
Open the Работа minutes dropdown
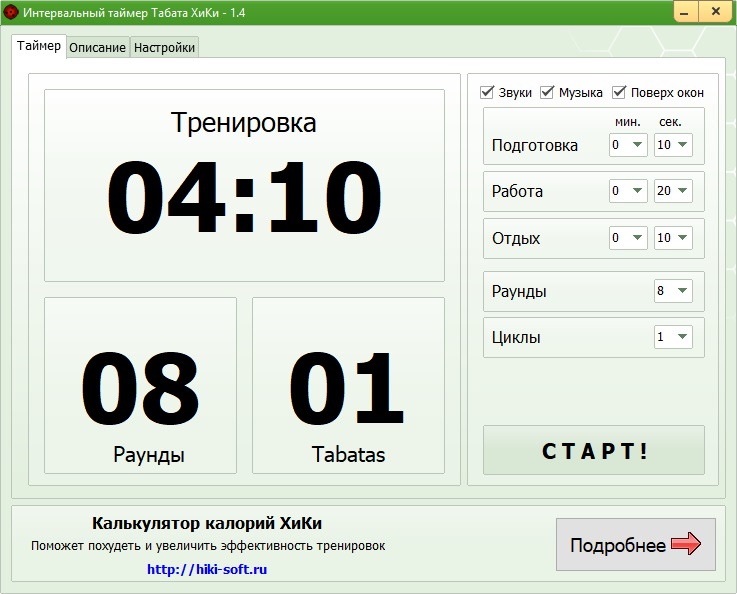[628, 191]
